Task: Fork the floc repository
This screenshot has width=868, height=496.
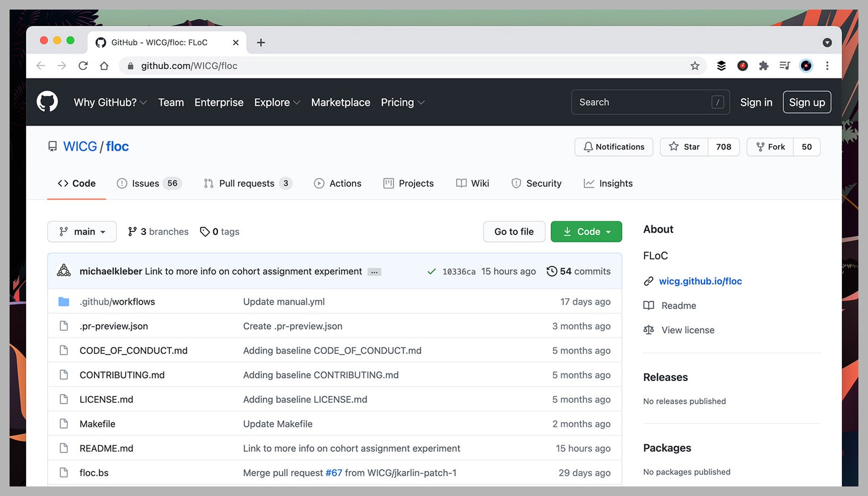Action: tap(770, 146)
